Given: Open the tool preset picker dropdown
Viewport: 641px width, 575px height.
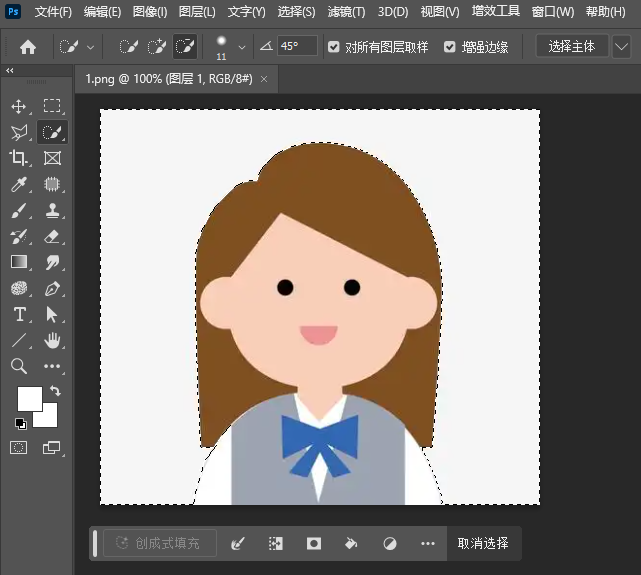Looking at the screenshot, I should pyautogui.click(x=91, y=47).
